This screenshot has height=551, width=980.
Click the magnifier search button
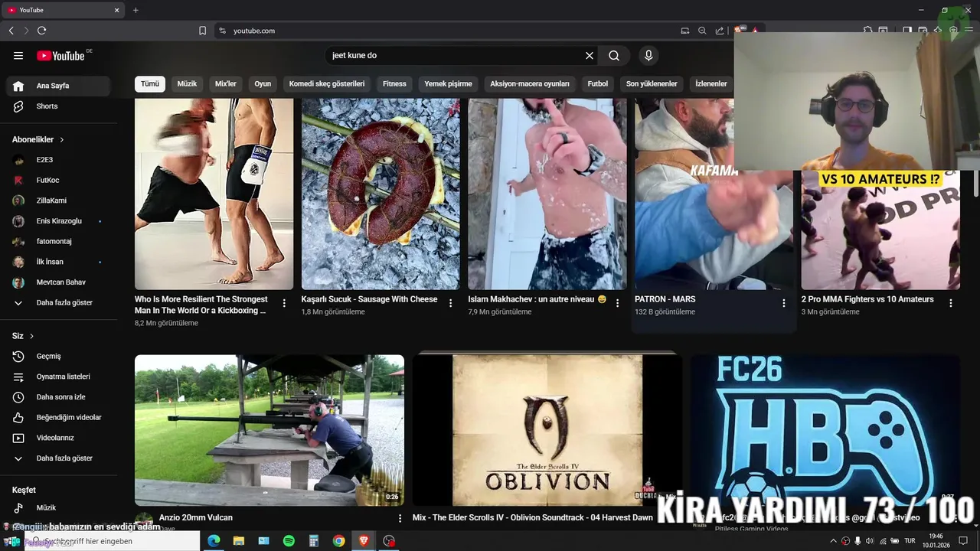click(614, 55)
